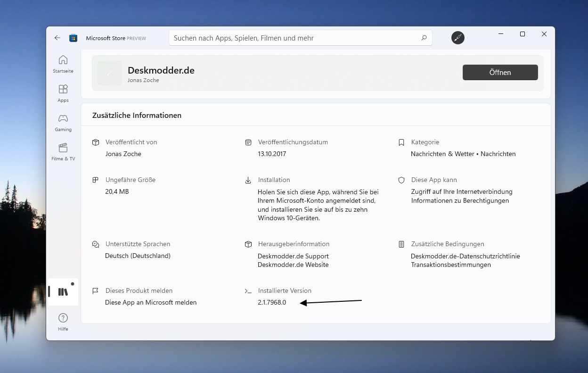Click the search magnifier icon
This screenshot has height=373, width=588.
[424, 38]
